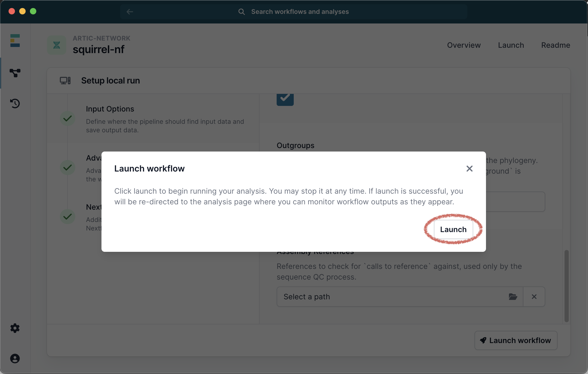Click the Launch button in the dialog
588x374 pixels.
(x=453, y=229)
